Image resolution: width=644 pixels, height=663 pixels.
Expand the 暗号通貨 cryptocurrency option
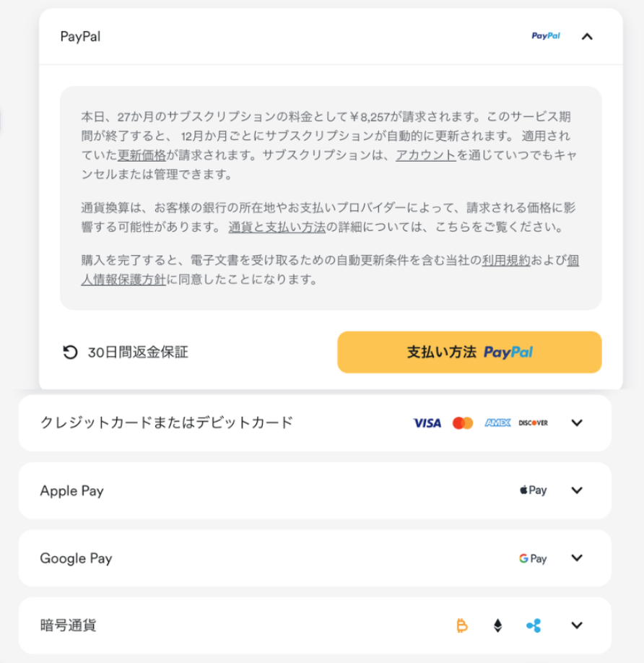(576, 625)
